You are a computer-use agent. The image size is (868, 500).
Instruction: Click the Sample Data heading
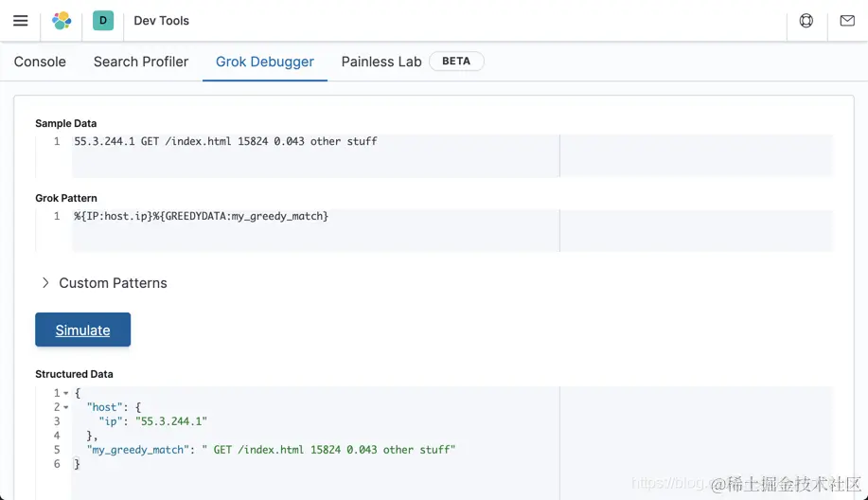tap(66, 123)
